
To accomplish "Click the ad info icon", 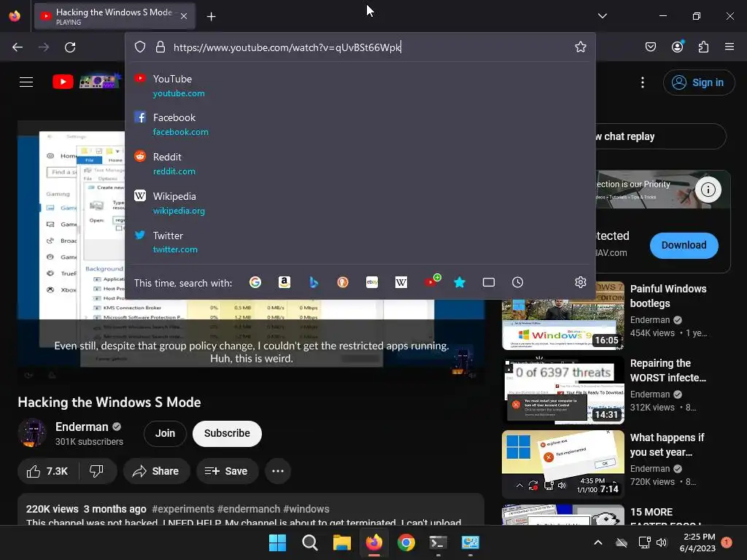I will pyautogui.click(x=708, y=190).
